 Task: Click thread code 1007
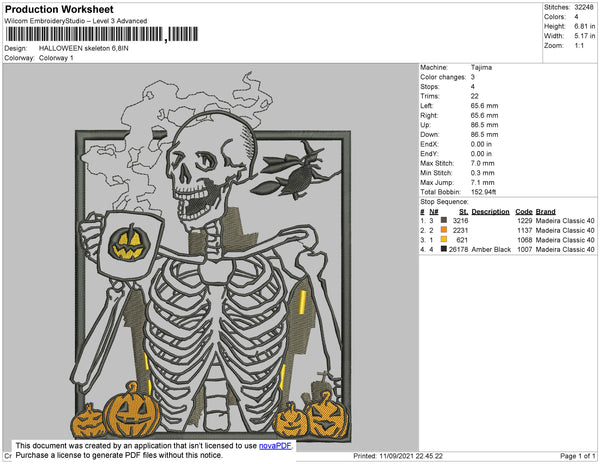click(525, 249)
